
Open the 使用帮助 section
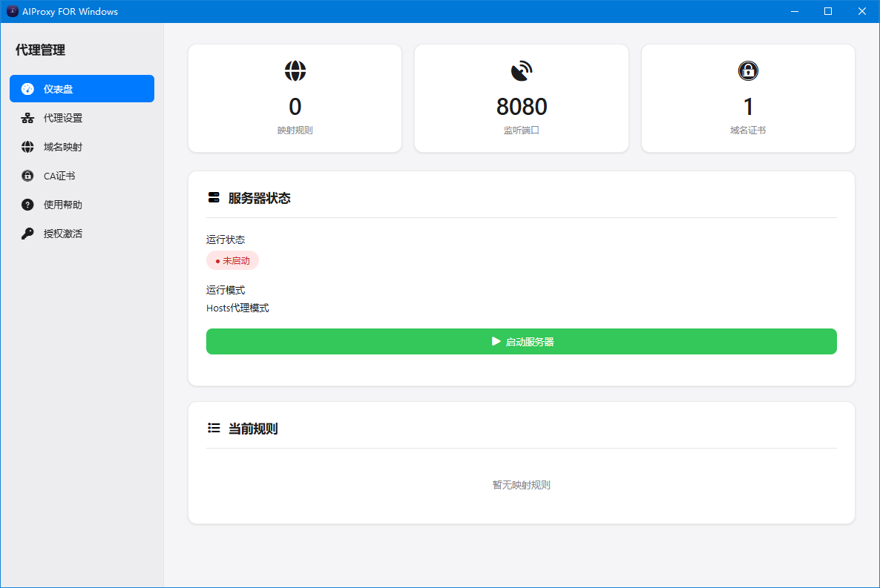tap(63, 205)
